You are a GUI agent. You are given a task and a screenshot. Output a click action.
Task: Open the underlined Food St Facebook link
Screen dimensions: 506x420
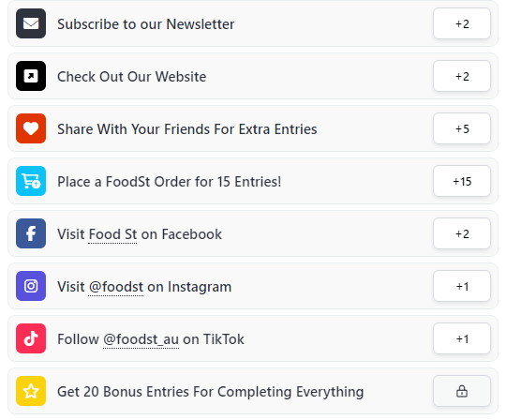112,234
